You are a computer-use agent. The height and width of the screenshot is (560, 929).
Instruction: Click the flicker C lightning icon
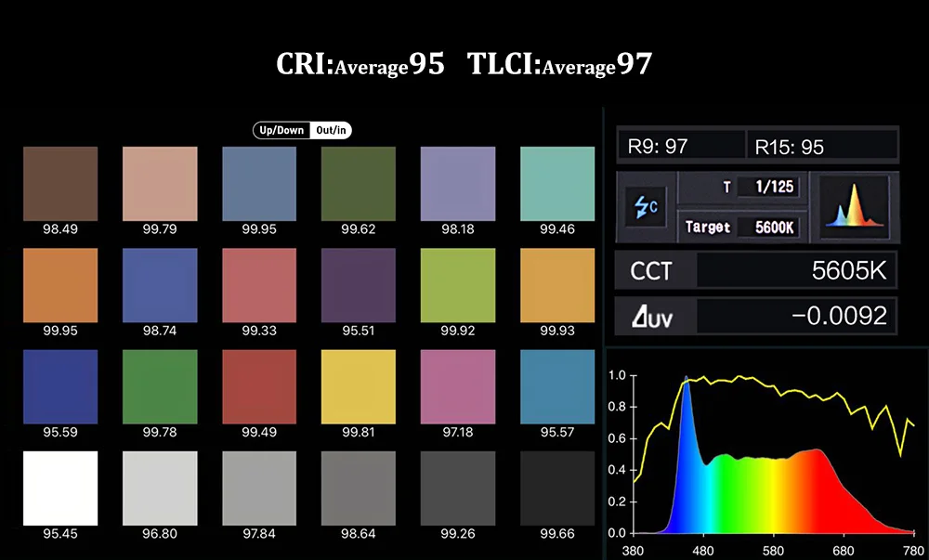[x=646, y=206]
